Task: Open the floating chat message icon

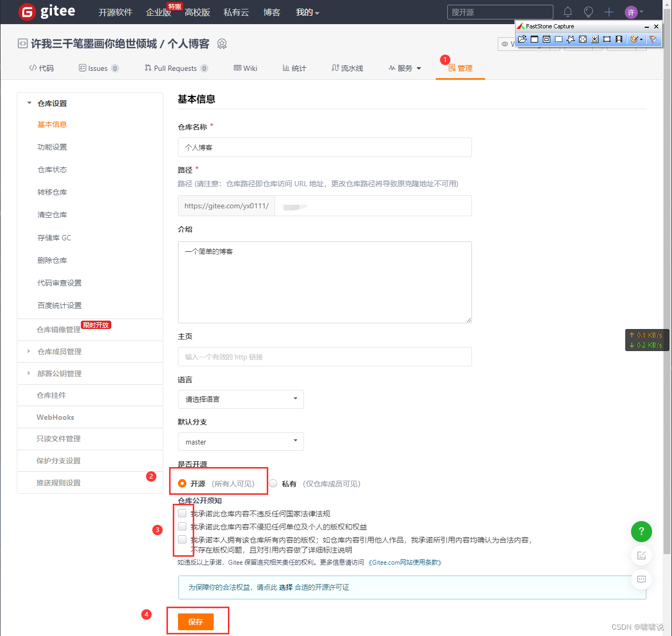Action: coord(641,579)
